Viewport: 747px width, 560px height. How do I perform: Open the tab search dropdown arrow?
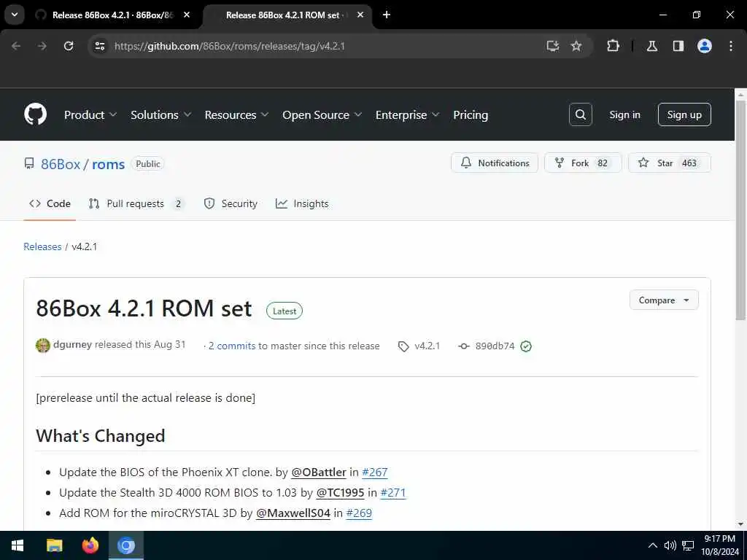[x=15, y=15]
